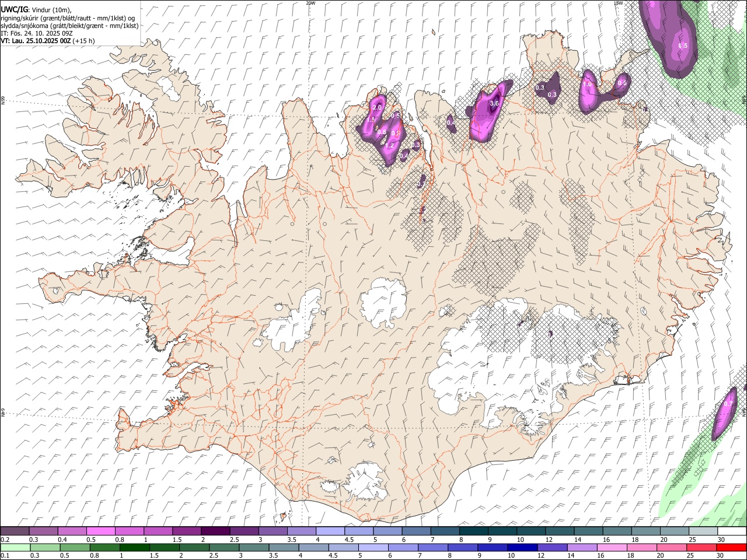The image size is (747, 560).
Task: Click the 0.2 label in upper legend row
Action: point(5,540)
